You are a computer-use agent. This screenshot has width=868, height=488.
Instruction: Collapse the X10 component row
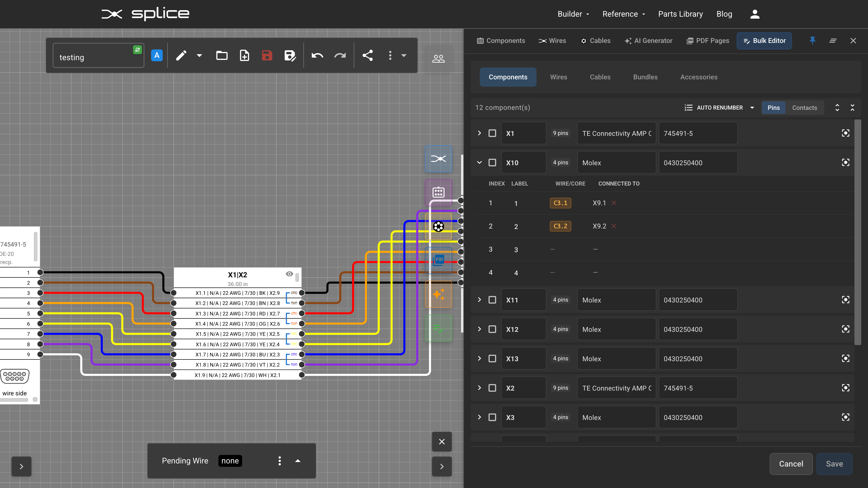(479, 163)
